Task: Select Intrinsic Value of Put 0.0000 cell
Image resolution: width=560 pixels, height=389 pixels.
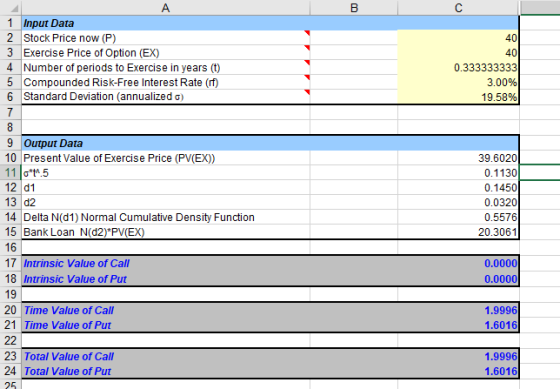Action: pyautogui.click(x=458, y=279)
